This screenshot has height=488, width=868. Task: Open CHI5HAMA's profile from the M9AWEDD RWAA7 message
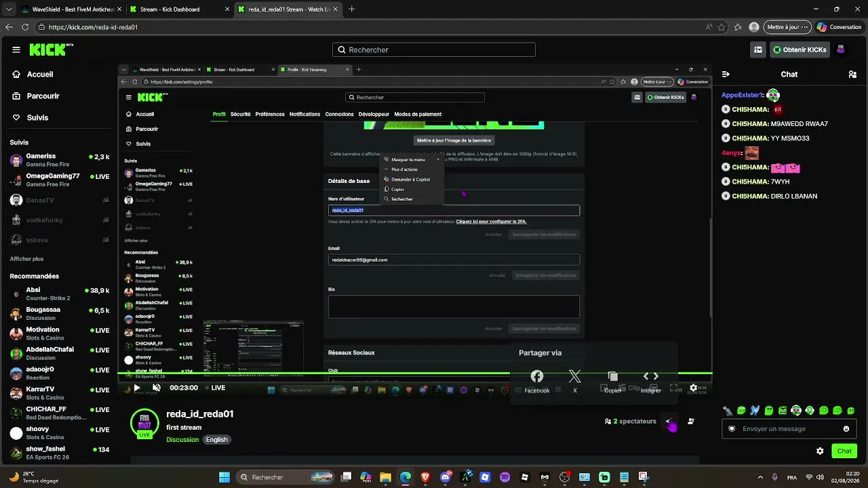750,124
